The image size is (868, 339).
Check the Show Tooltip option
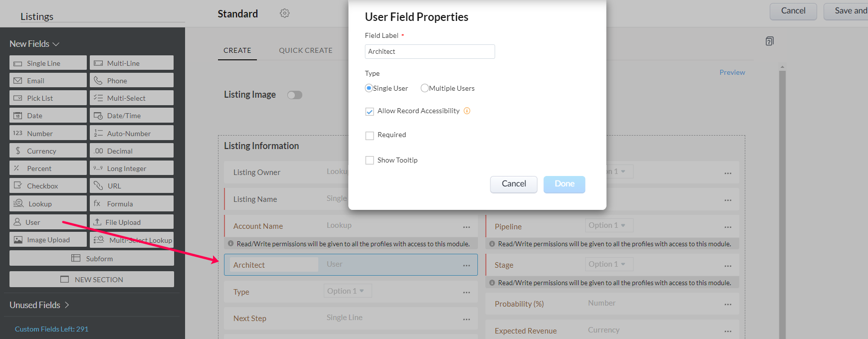(x=370, y=161)
